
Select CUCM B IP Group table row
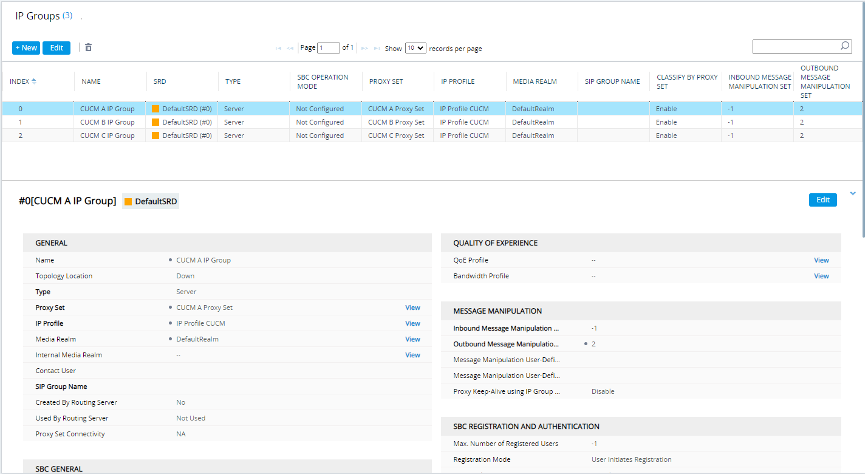point(432,122)
